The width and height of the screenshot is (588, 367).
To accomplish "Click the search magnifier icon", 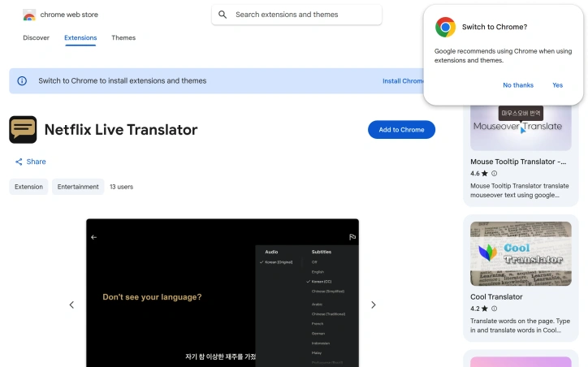I will pos(223,15).
